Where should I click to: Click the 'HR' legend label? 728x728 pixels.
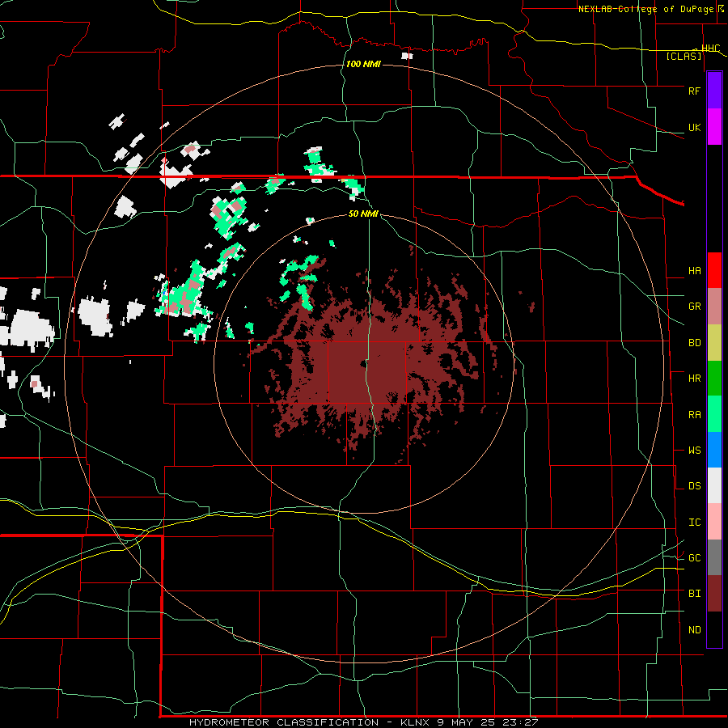(694, 379)
